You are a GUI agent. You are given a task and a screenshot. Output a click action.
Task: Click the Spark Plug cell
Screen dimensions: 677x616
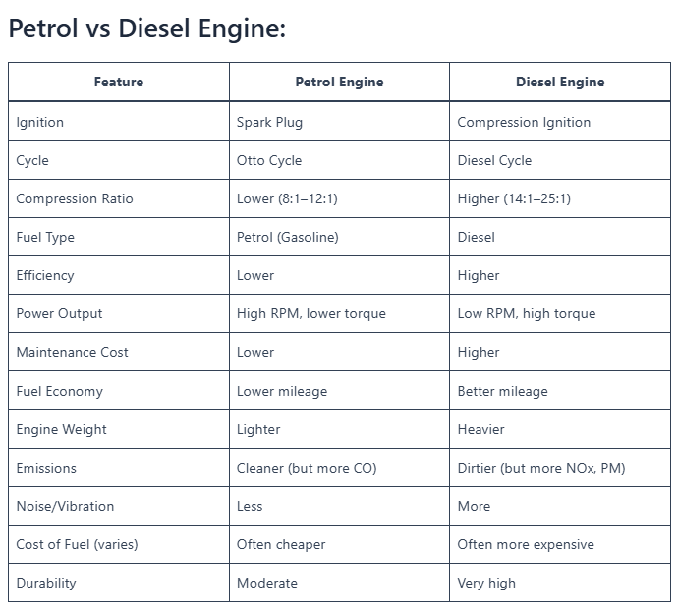(x=339, y=122)
